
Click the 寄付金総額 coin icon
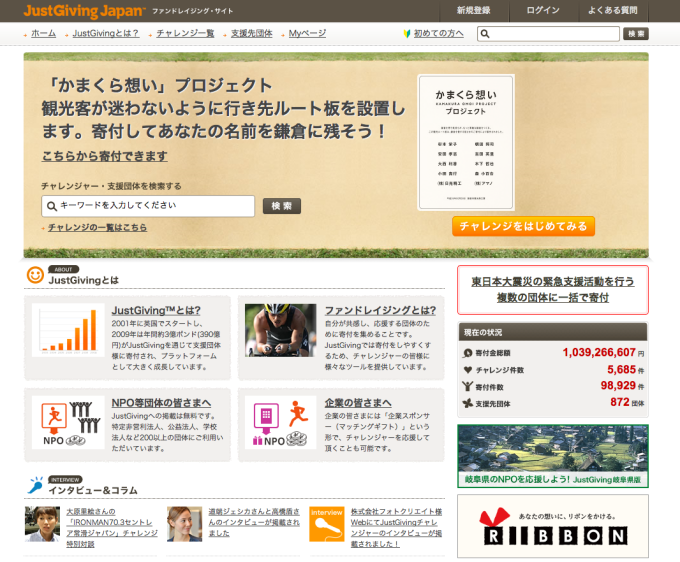468,353
